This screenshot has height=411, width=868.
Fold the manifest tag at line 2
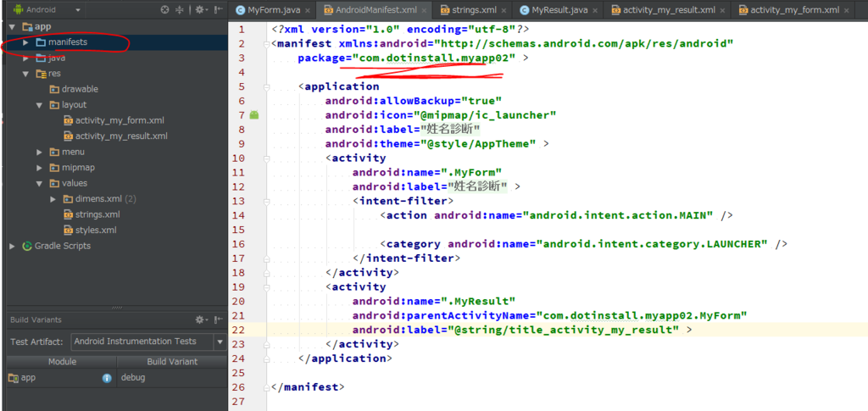[267, 44]
